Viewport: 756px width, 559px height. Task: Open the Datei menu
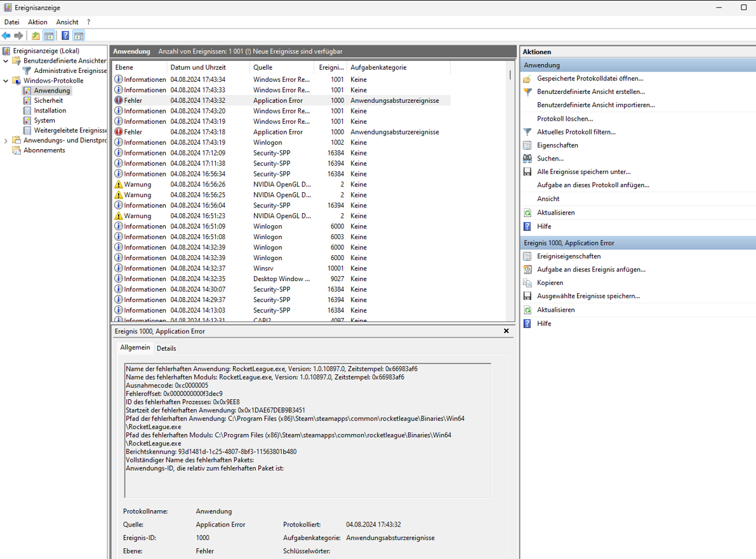point(11,22)
